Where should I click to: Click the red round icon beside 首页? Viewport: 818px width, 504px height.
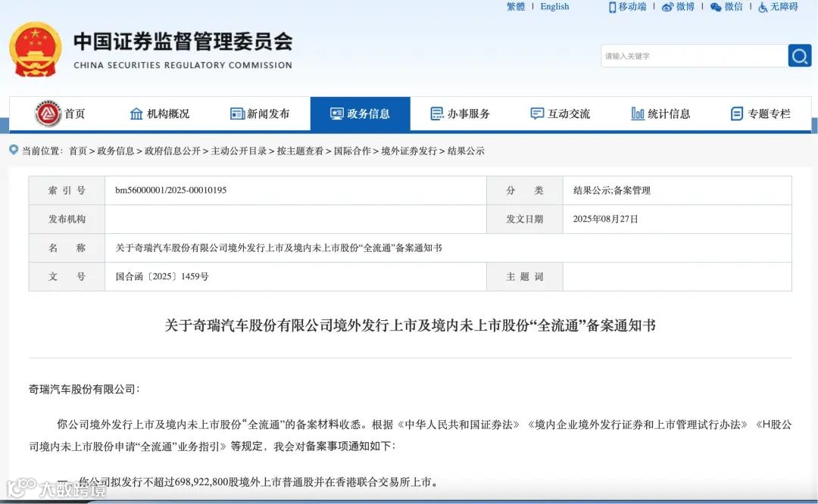click(48, 114)
